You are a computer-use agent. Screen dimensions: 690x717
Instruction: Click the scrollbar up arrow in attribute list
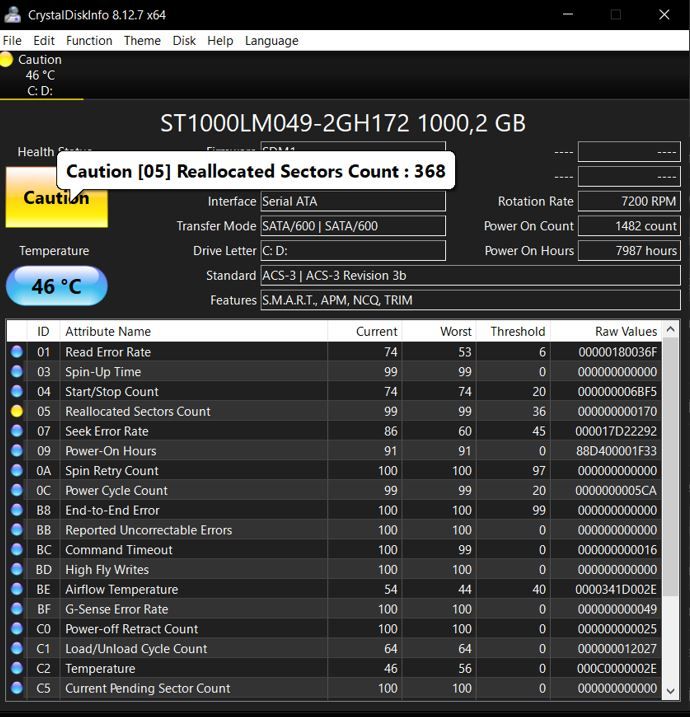click(x=670, y=330)
